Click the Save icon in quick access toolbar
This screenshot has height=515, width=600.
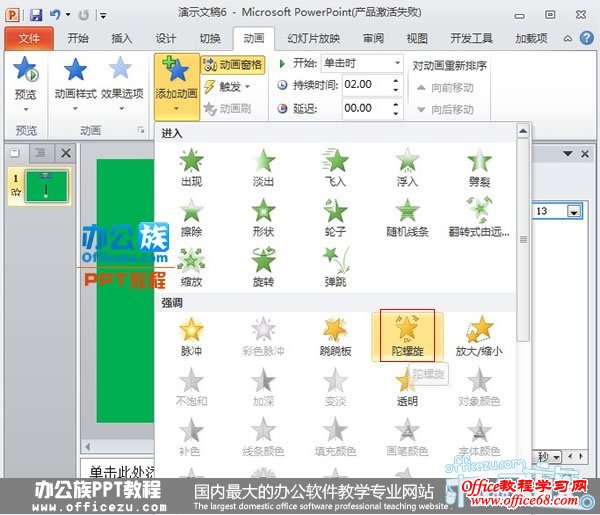point(36,14)
